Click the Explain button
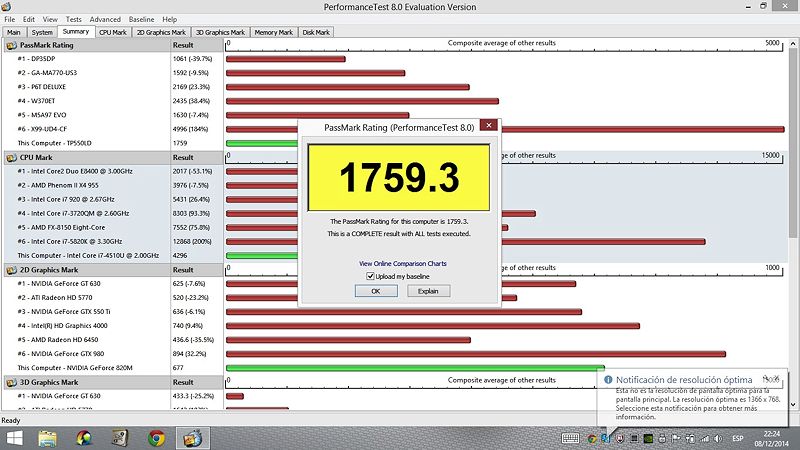Viewport: 800px width, 450px height. [x=429, y=291]
